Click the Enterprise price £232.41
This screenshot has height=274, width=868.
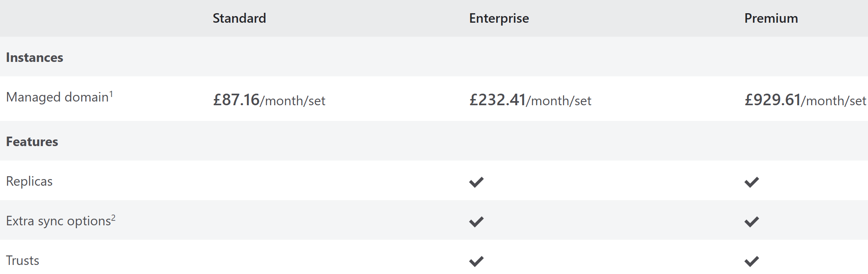click(x=497, y=100)
